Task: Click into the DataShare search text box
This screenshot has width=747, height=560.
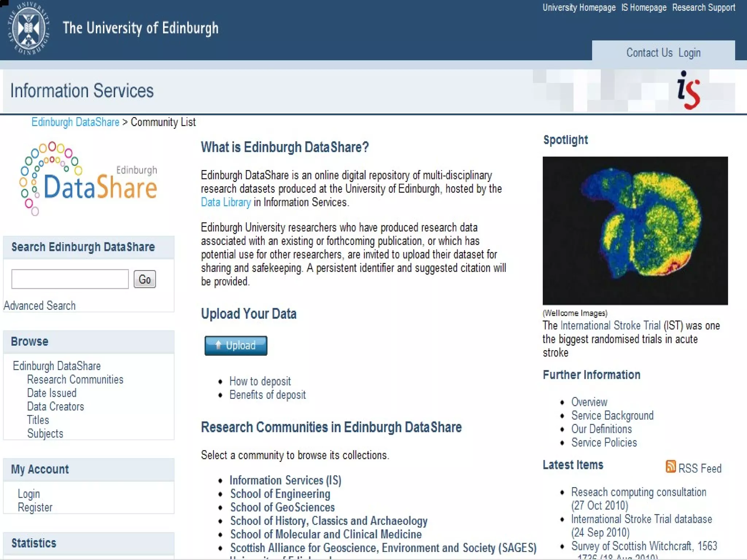Action: coord(70,279)
